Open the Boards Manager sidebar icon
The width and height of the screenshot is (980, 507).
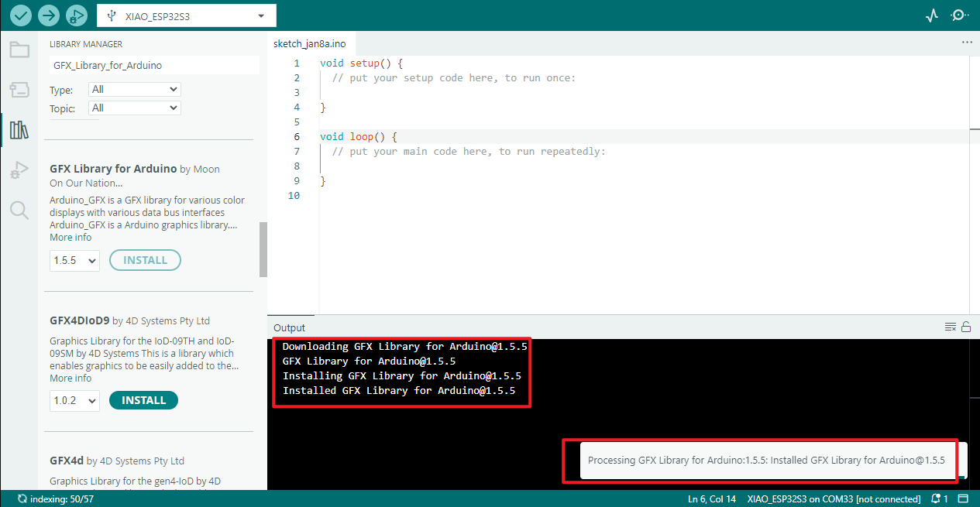coord(19,90)
